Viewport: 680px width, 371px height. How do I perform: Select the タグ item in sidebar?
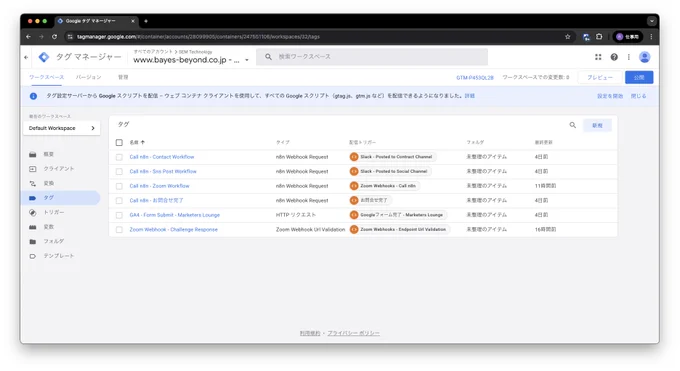[x=61, y=197]
